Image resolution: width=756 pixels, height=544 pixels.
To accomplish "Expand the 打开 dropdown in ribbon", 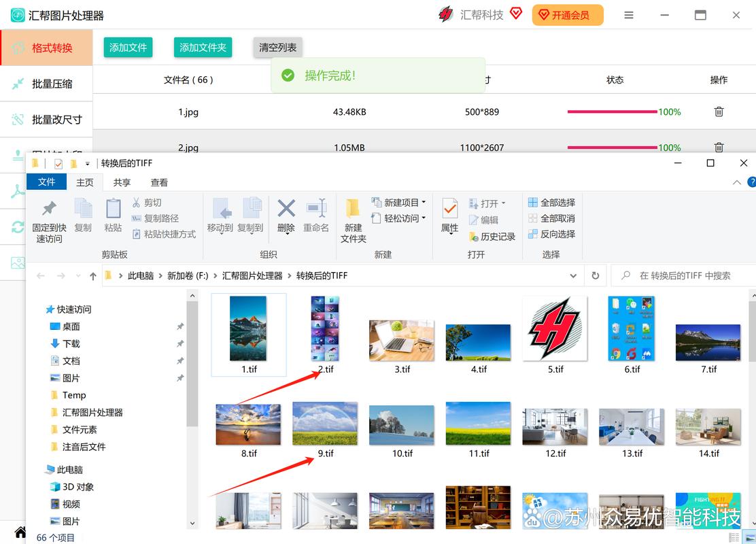I will pyautogui.click(x=503, y=203).
